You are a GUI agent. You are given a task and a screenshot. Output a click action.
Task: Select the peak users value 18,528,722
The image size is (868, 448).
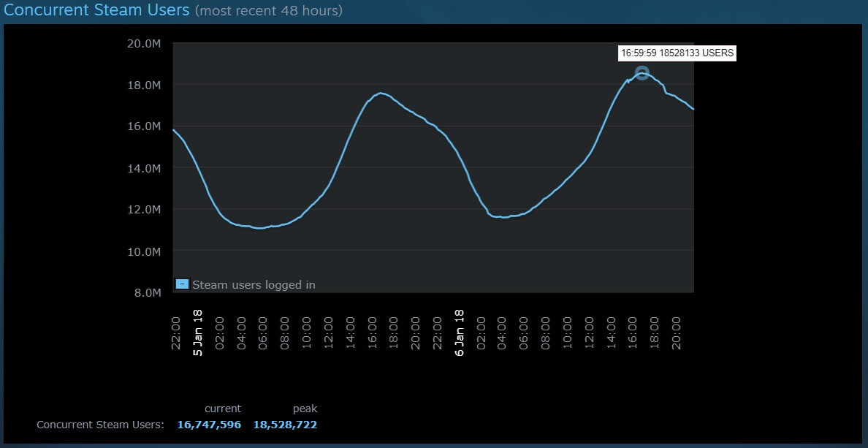[285, 425]
